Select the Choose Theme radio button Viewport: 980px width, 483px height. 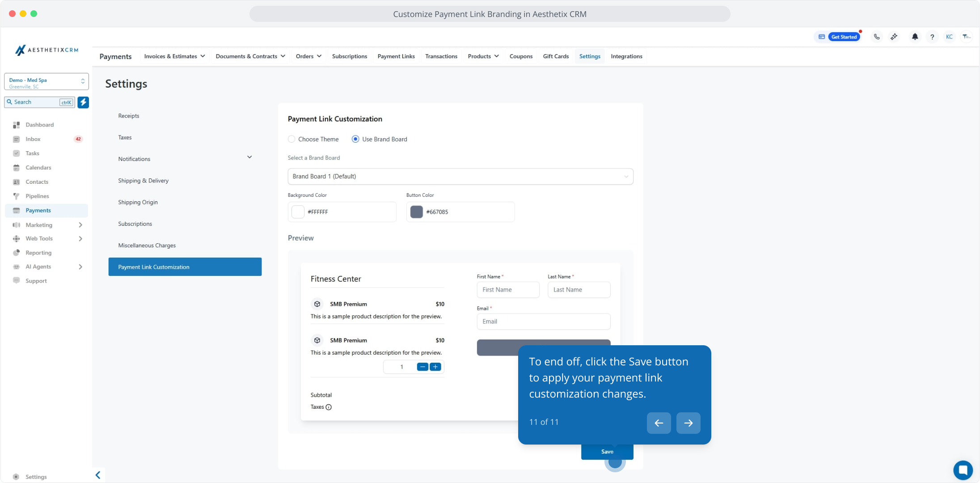(291, 139)
